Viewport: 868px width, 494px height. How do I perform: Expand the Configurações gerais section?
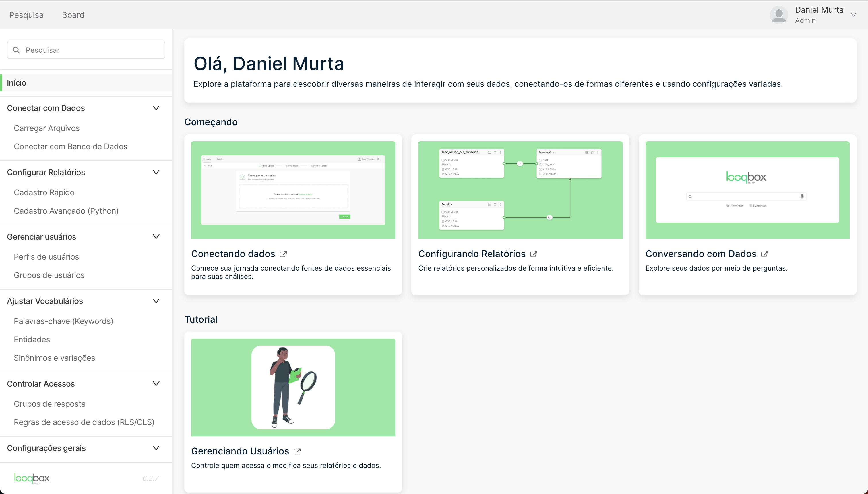156,448
